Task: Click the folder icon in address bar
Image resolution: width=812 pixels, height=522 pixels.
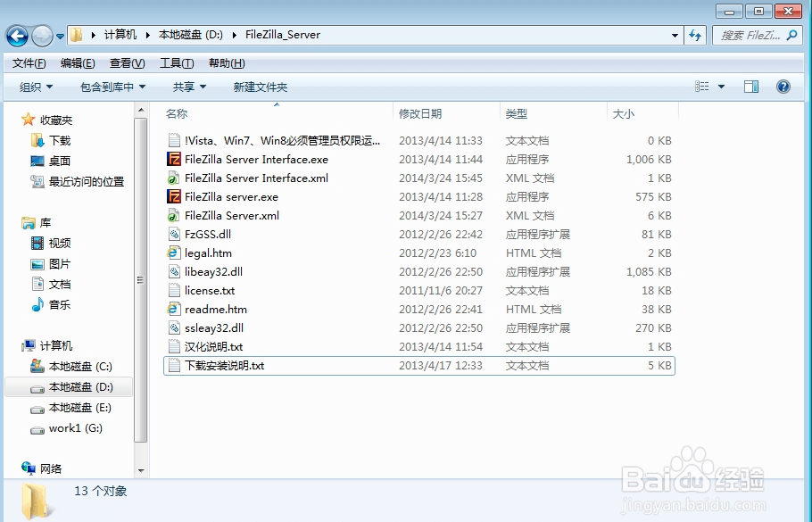Action: [77, 35]
